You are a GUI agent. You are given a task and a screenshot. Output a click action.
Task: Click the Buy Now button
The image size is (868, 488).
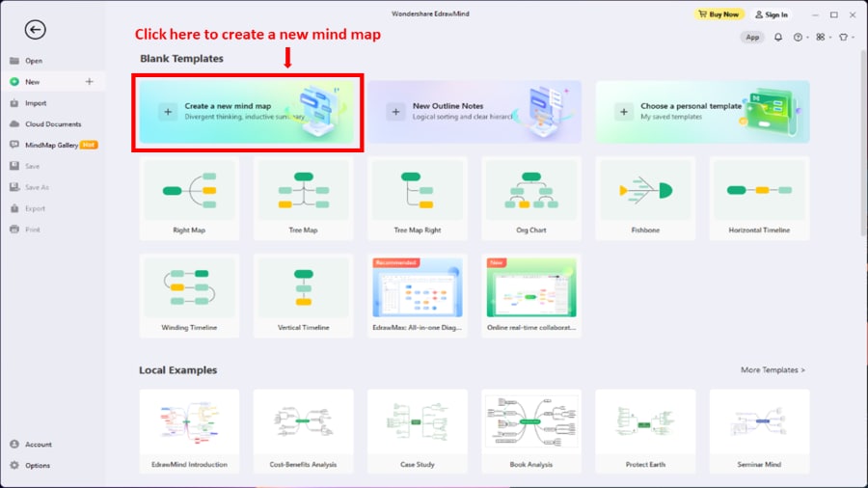tap(719, 14)
